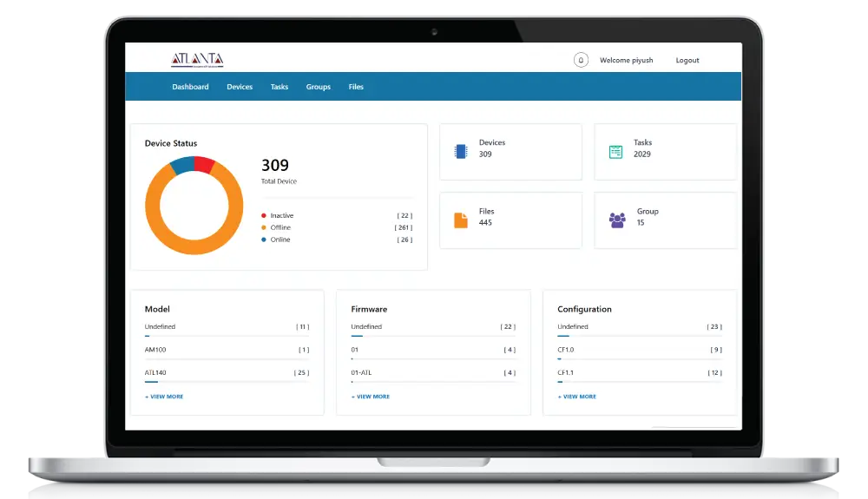868x499 pixels.
Task: Expand Configuration list with View More
Action: (x=577, y=397)
